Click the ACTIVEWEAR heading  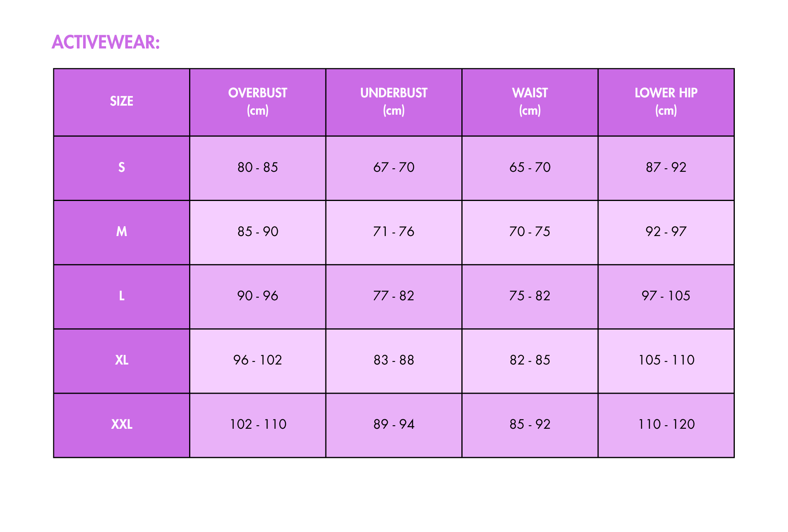tap(106, 42)
